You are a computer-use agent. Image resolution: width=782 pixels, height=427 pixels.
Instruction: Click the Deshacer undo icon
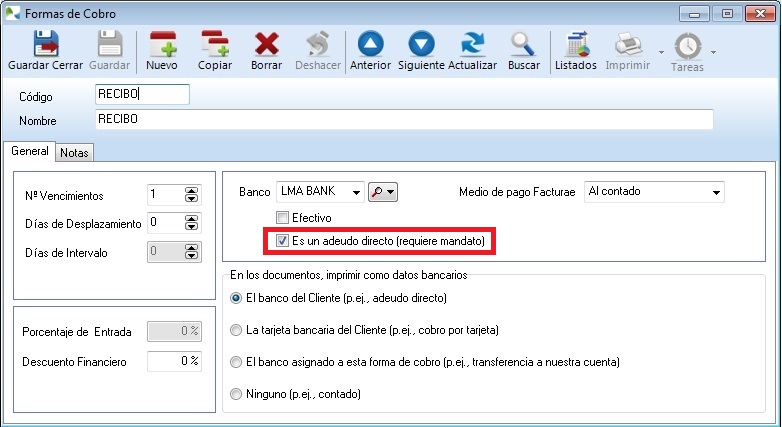click(318, 44)
